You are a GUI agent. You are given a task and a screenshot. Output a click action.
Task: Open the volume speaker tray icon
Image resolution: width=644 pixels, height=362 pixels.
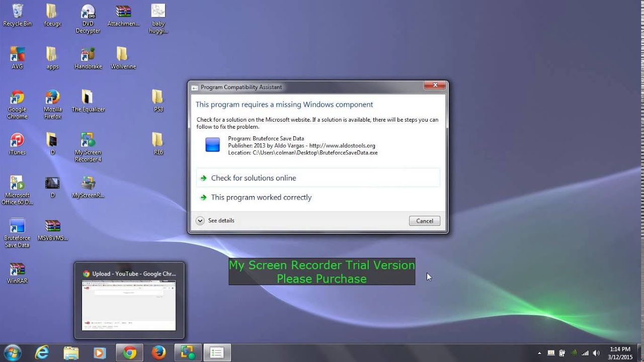(x=597, y=353)
